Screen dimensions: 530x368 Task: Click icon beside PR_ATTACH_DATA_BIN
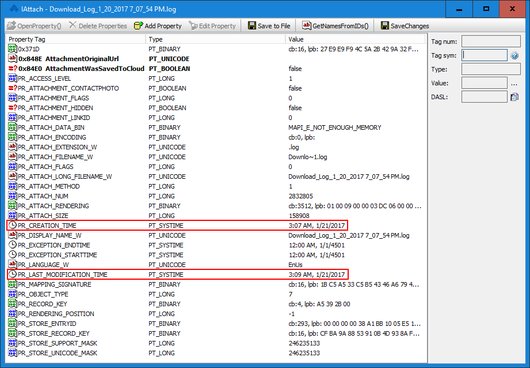point(12,127)
